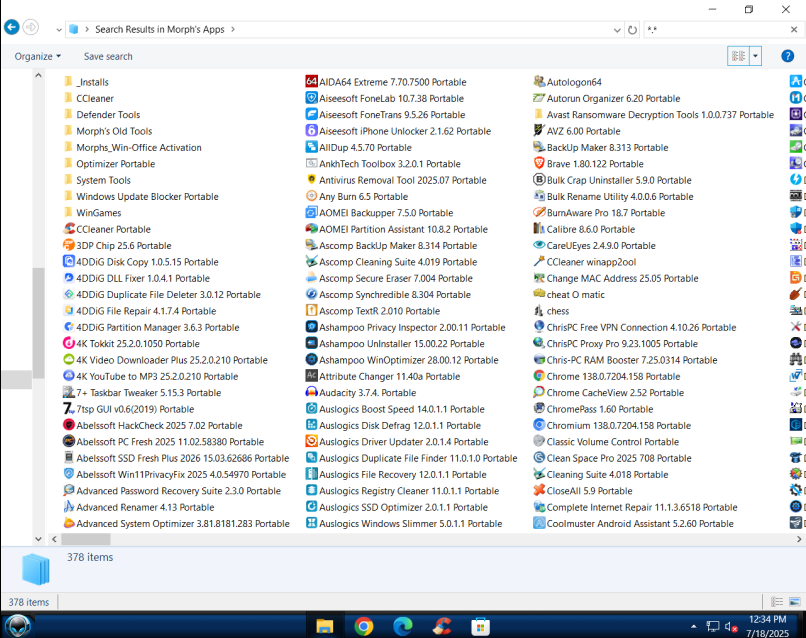Go back with the blue arrow button

[x=11, y=27]
